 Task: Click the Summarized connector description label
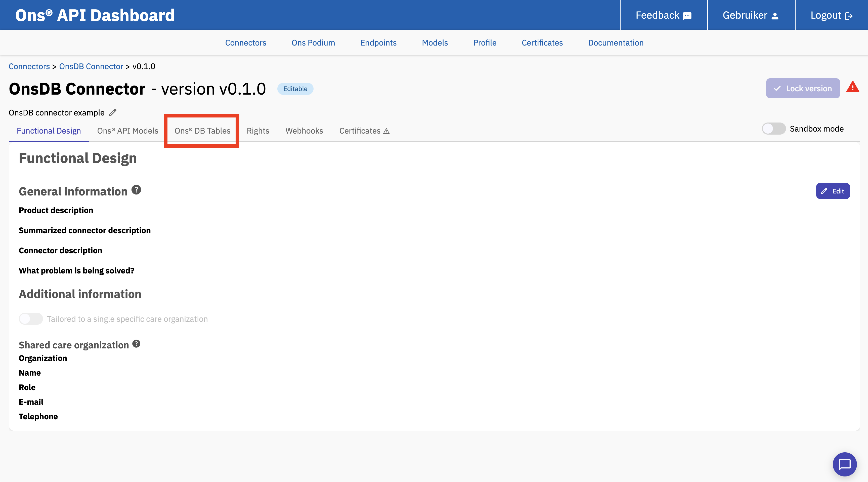[84, 230]
